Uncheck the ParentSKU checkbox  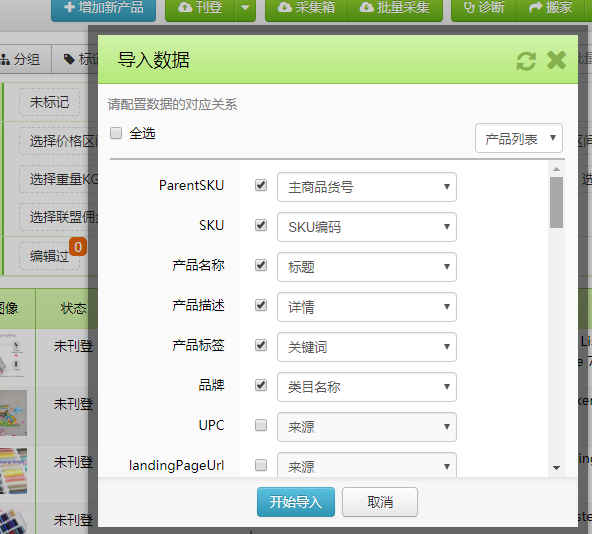tap(261, 185)
